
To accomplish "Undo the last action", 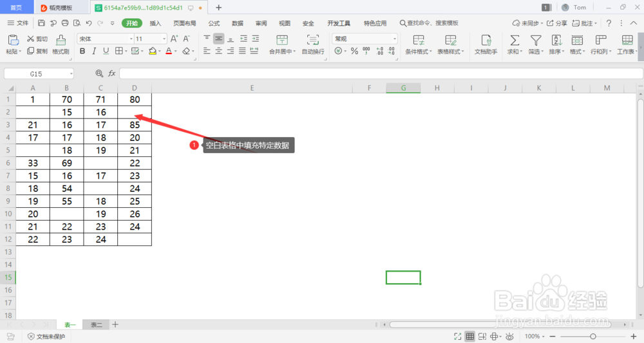I will (89, 23).
